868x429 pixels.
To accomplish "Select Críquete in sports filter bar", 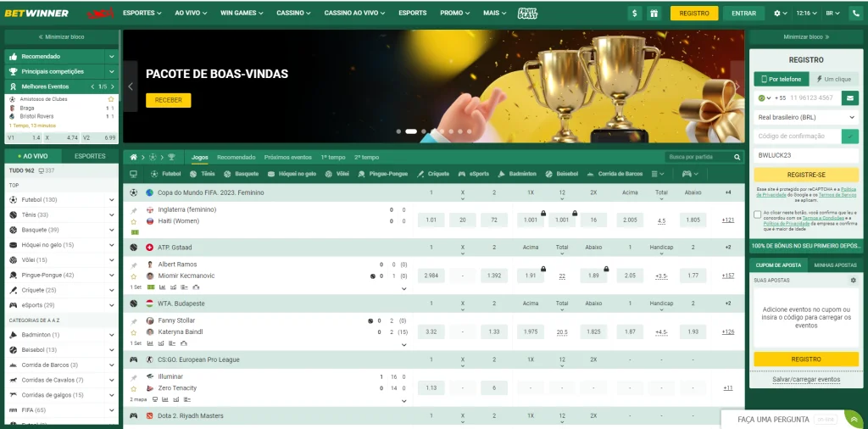I will [433, 174].
